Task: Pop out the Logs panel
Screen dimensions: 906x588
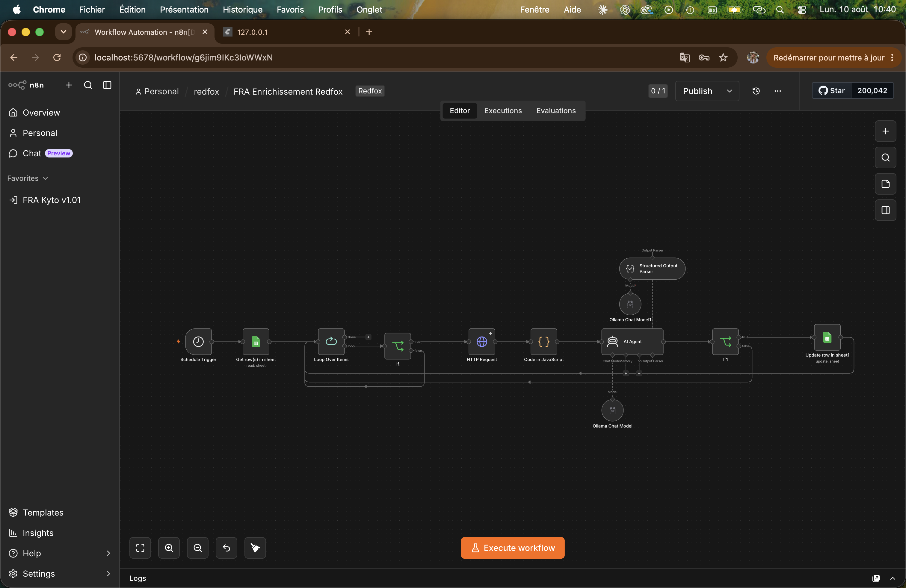Action: point(876,578)
